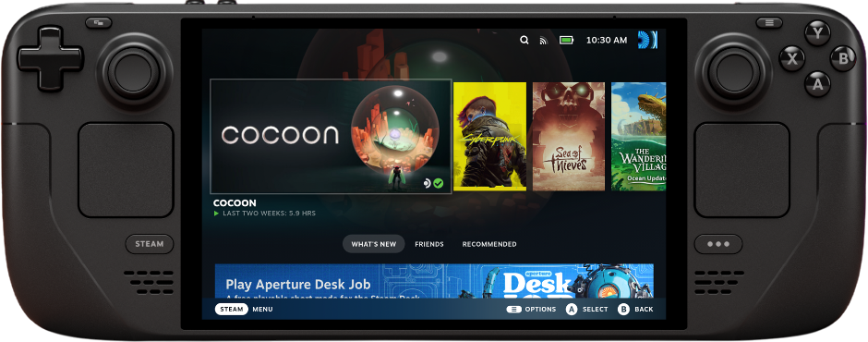Choose the Sea of Thieves cover
This screenshot has width=868, height=342.
click(569, 137)
